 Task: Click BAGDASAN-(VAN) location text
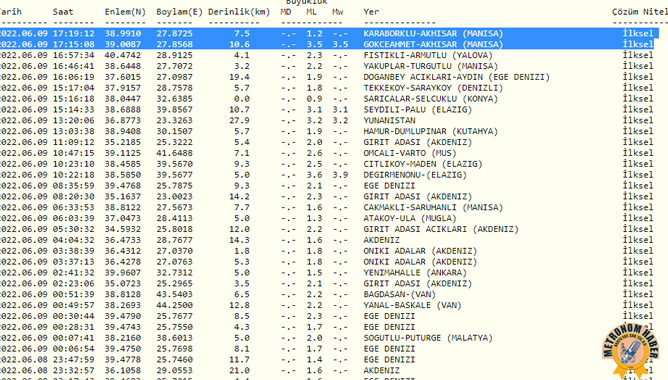399,294
